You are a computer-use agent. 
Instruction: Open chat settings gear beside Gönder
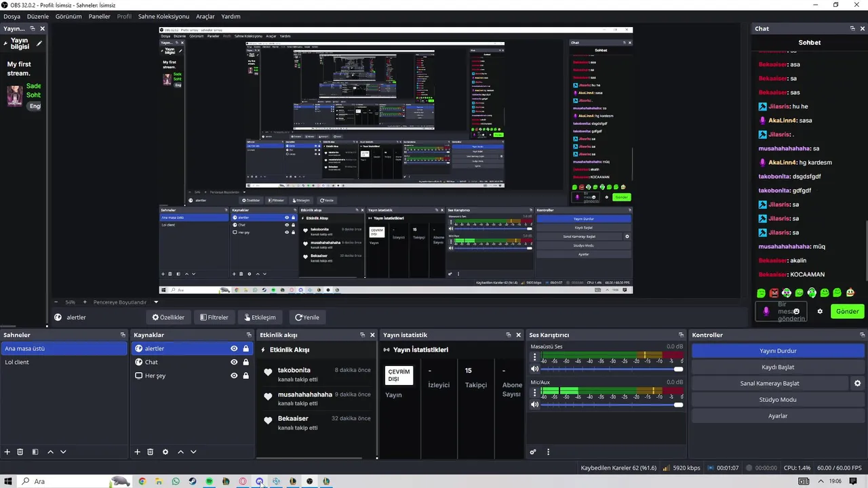pyautogui.click(x=820, y=312)
